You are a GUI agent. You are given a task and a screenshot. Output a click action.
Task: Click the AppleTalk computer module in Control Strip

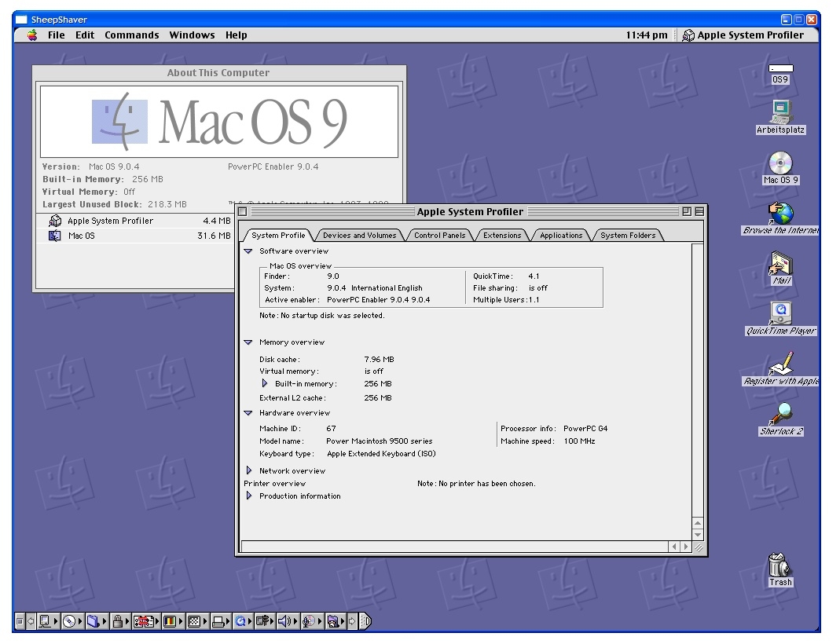tap(48, 621)
